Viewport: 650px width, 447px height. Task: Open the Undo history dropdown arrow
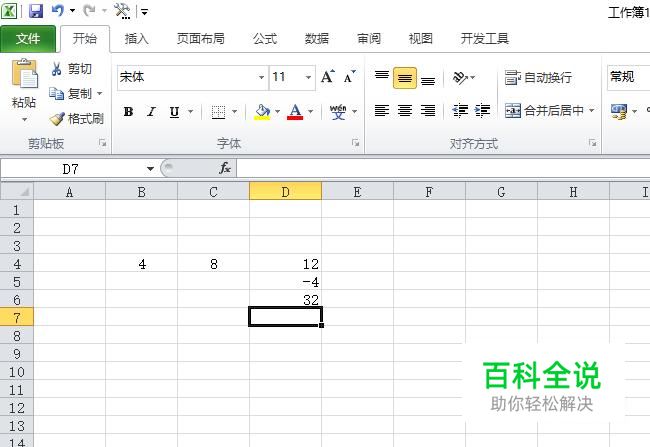(x=72, y=11)
